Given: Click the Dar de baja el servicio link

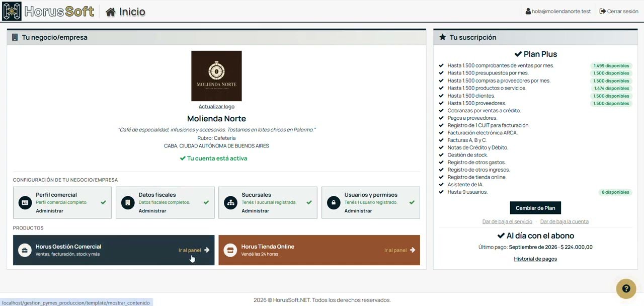Looking at the screenshot, I should (x=507, y=221).
